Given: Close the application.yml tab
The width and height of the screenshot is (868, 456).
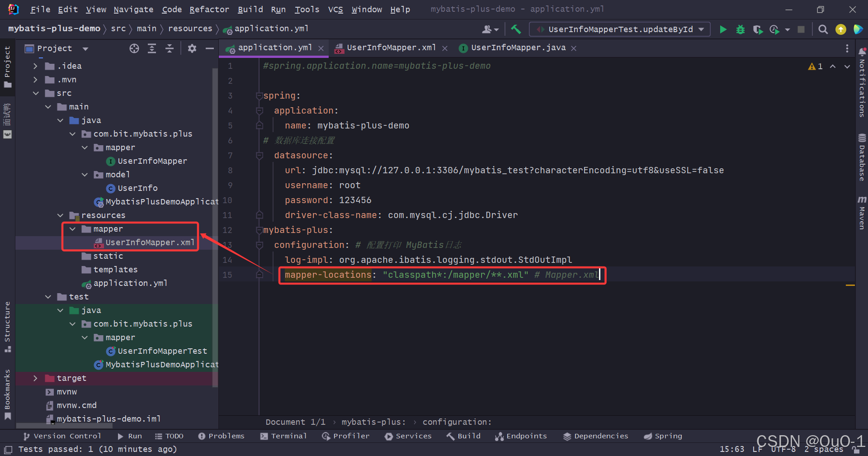Looking at the screenshot, I should pyautogui.click(x=321, y=48).
